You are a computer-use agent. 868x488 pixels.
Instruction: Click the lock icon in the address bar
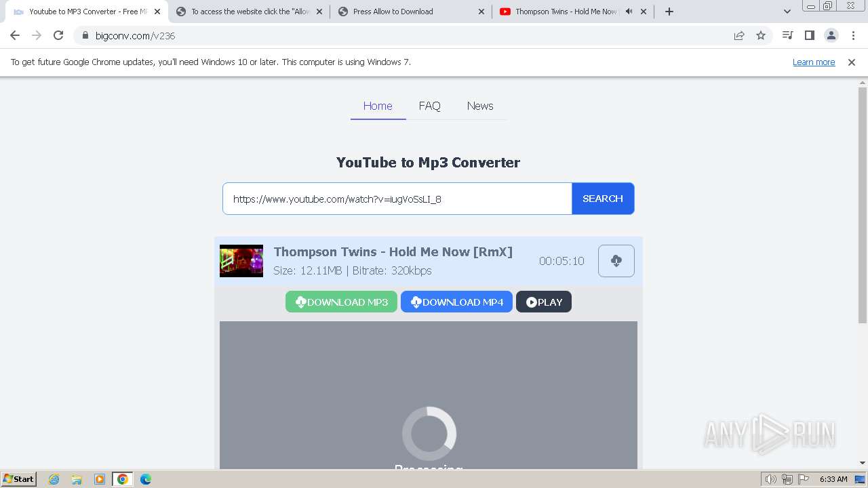[85, 35]
